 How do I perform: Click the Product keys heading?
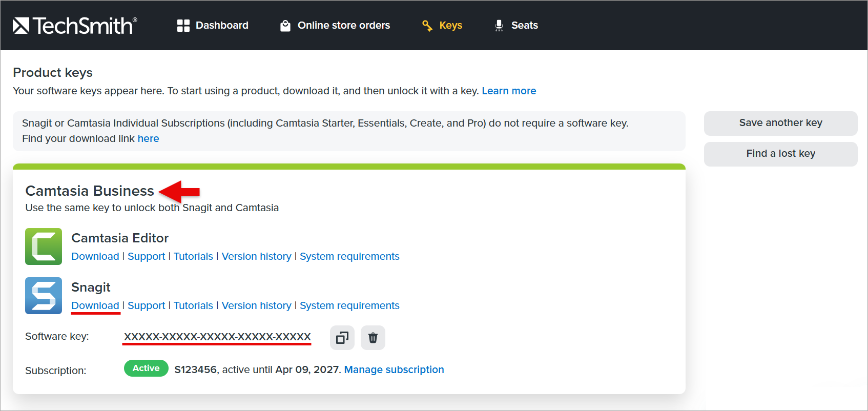53,73
